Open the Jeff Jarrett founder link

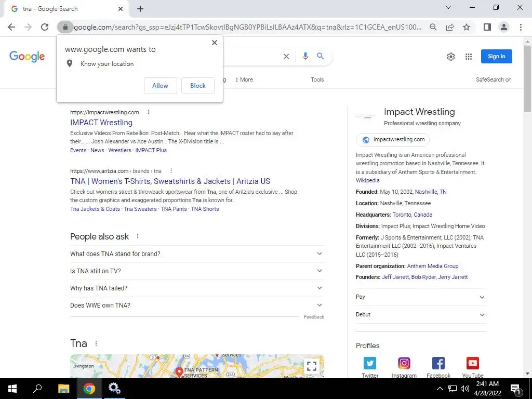(x=395, y=277)
